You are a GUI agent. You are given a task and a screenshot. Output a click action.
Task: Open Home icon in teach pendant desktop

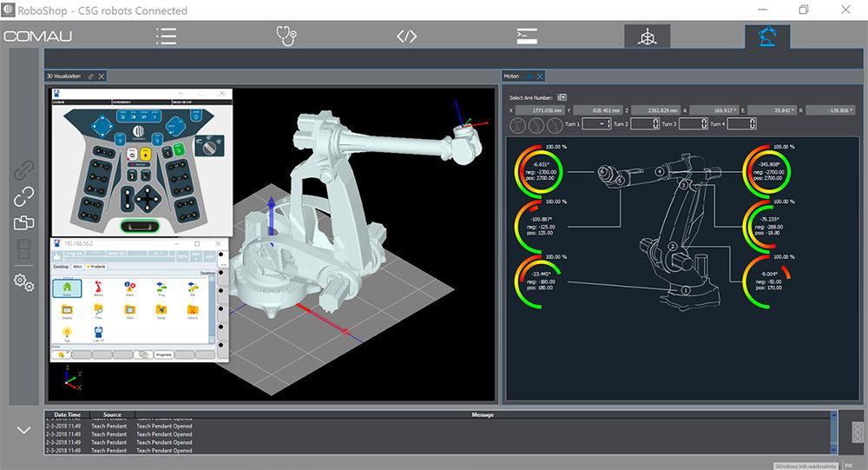coord(67,288)
